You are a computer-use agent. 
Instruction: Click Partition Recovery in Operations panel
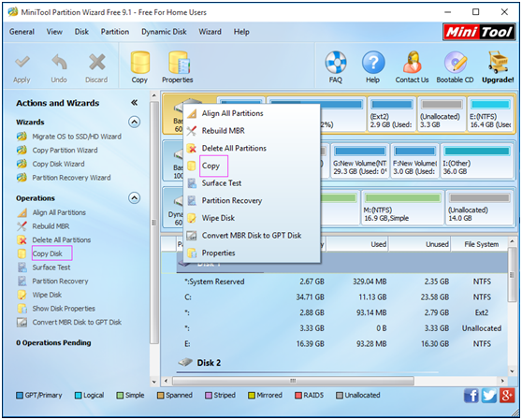point(60,281)
